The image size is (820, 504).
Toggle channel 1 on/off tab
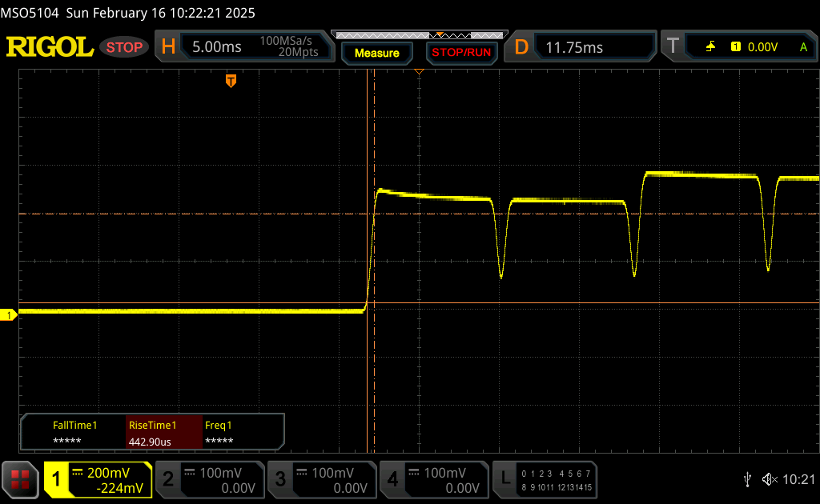[56, 479]
